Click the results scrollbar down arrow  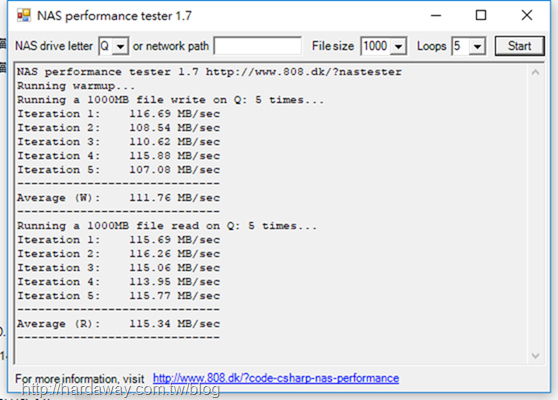[535, 356]
